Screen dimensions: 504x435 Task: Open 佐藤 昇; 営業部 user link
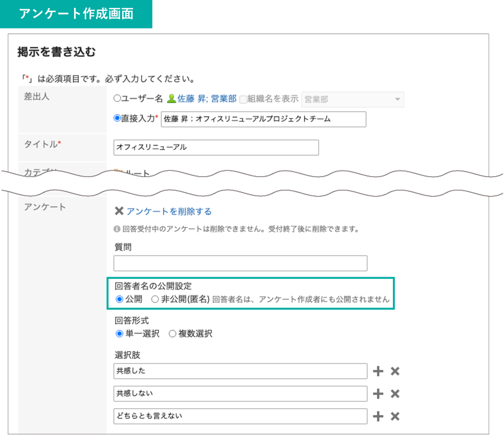[207, 99]
